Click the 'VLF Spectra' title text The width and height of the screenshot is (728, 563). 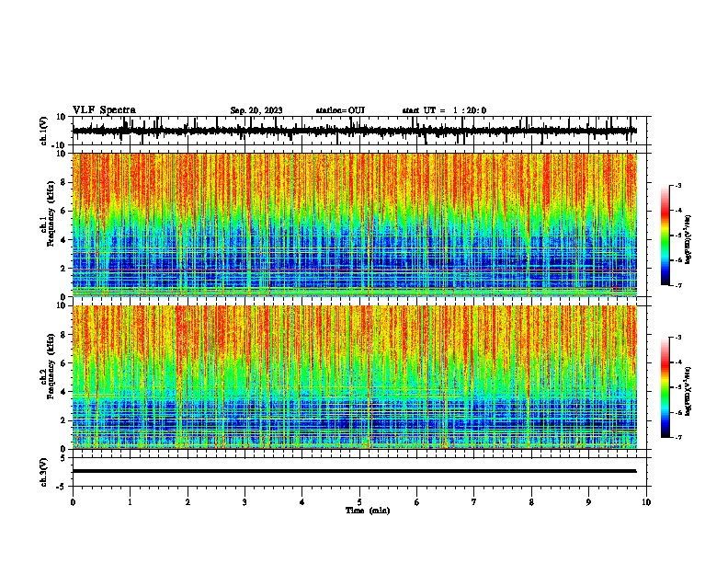[x=104, y=110]
